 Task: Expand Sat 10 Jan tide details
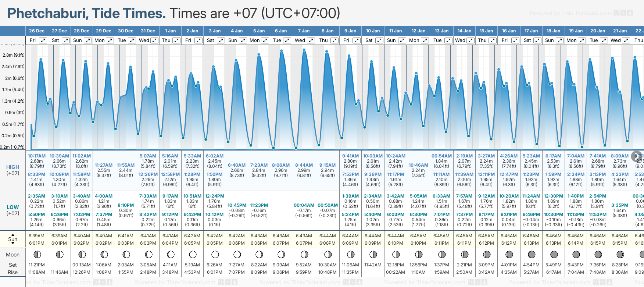tap(379, 40)
